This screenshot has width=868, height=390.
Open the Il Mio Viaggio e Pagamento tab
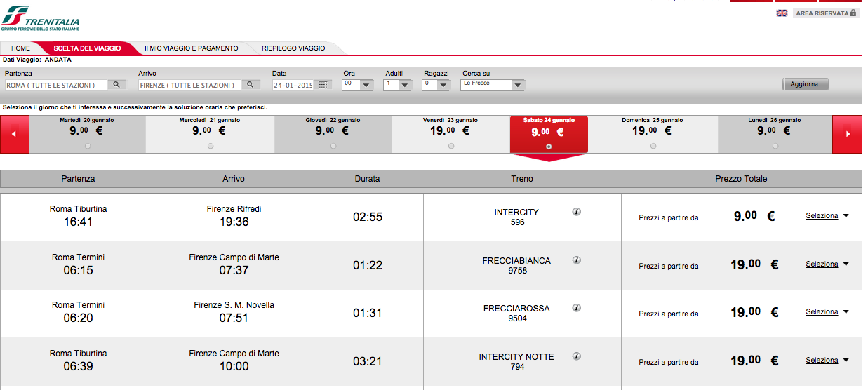point(191,48)
